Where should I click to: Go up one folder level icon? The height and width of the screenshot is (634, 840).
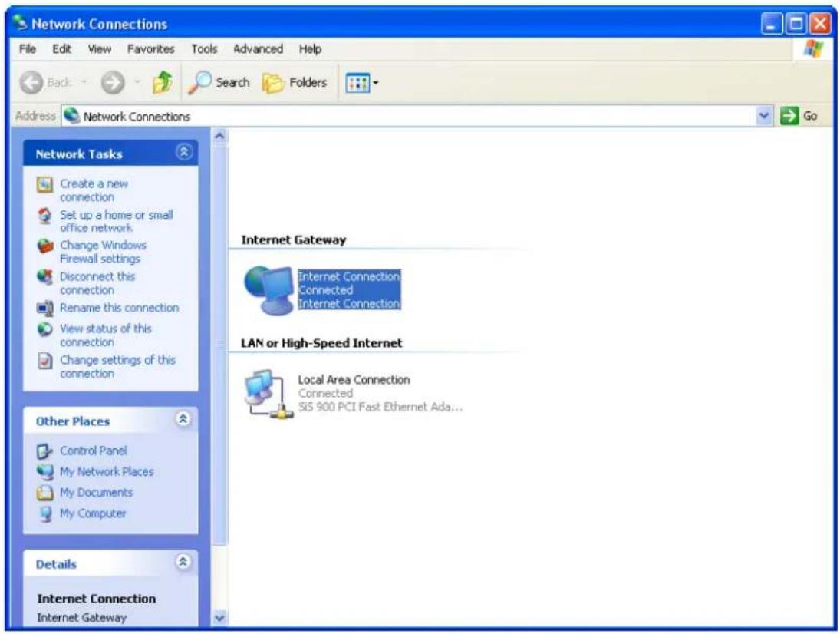coord(163,83)
